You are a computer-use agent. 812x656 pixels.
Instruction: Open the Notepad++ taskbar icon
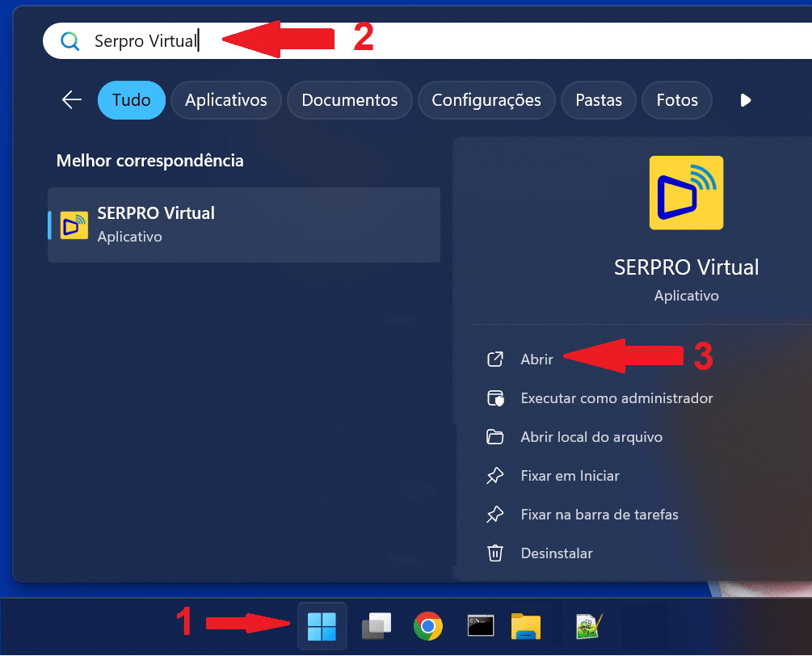[589, 626]
